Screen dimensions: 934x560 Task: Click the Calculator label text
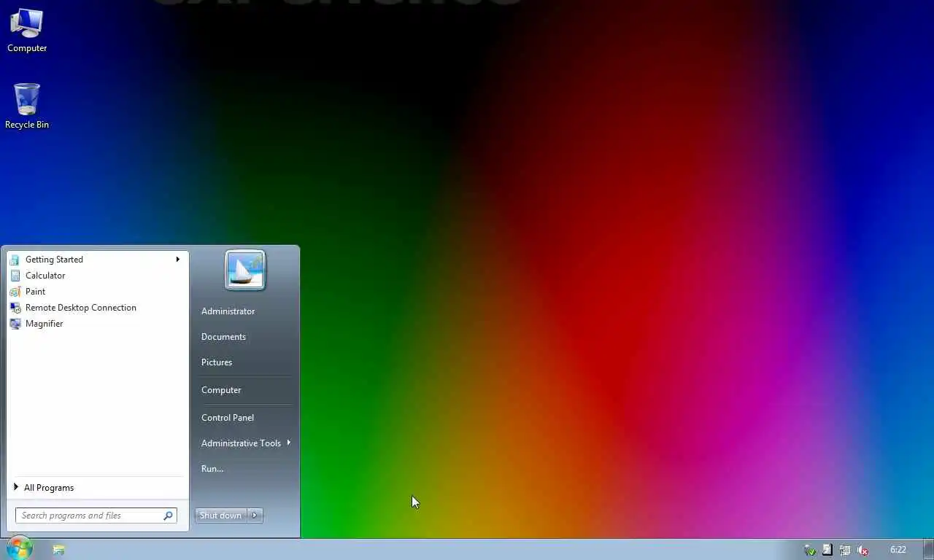[45, 276]
